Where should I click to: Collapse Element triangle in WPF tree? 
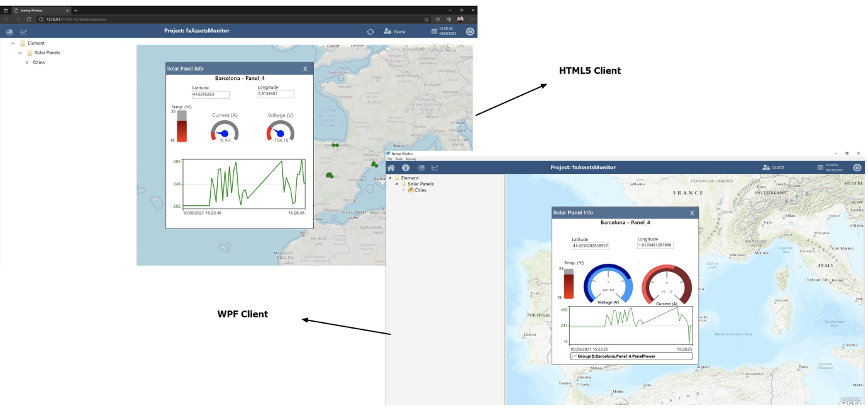pos(390,178)
